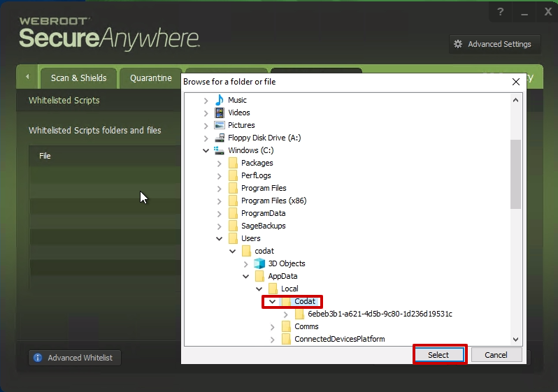Viewport: 558px width, 392px height.
Task: Expand Floppy Disk Drive (A:) node
Action: (x=206, y=138)
